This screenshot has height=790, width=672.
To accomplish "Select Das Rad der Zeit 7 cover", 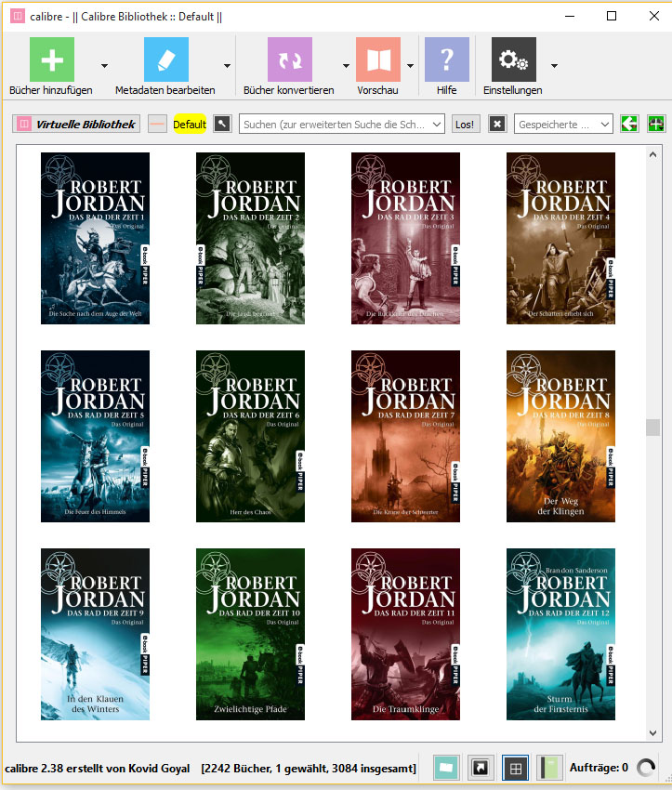I will 405,436.
